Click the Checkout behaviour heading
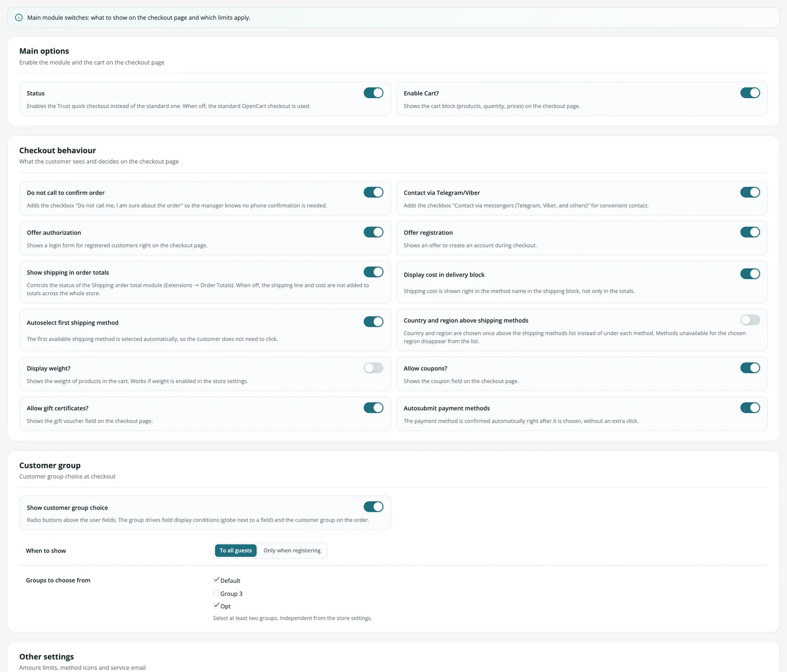The image size is (787, 672). click(58, 151)
